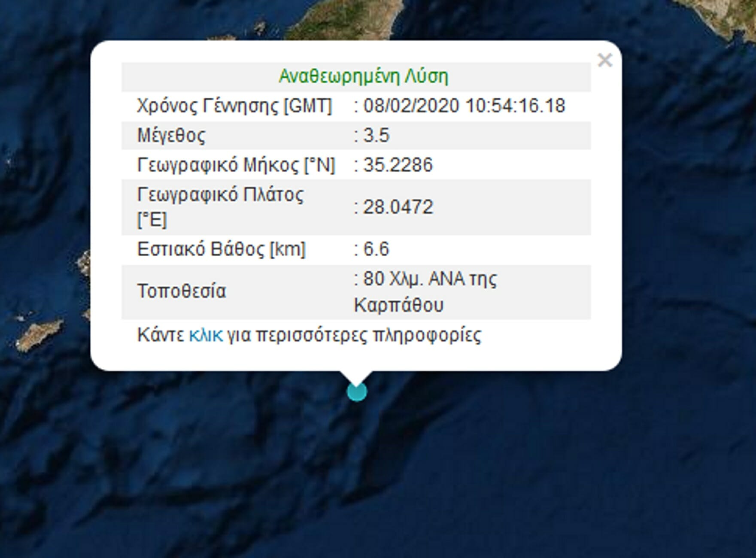
Task: Select the magnitude value 3.5
Action: click(x=376, y=135)
